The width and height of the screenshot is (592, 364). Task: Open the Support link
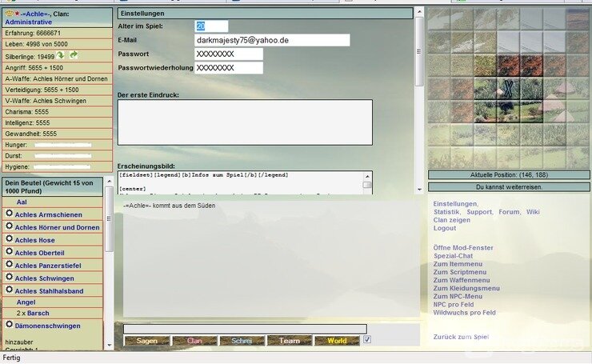[479, 212]
